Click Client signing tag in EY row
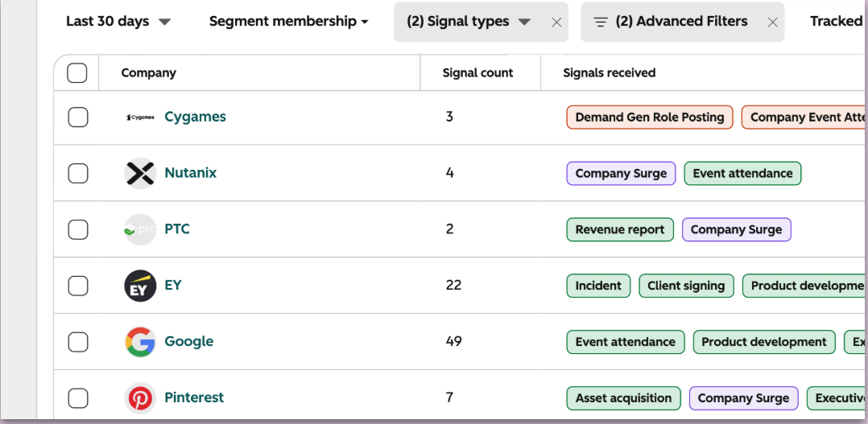The image size is (868, 424). click(x=686, y=286)
